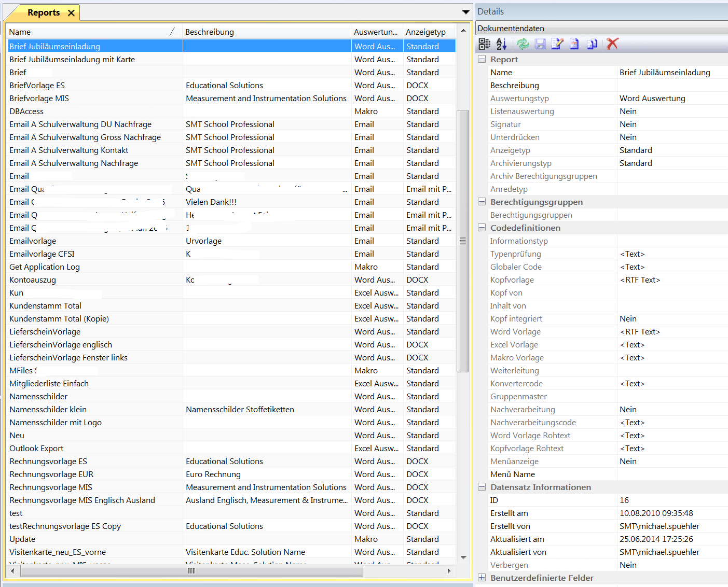
Task: Expand the Benutzerdefinierte Felder section
Action: 482,578
